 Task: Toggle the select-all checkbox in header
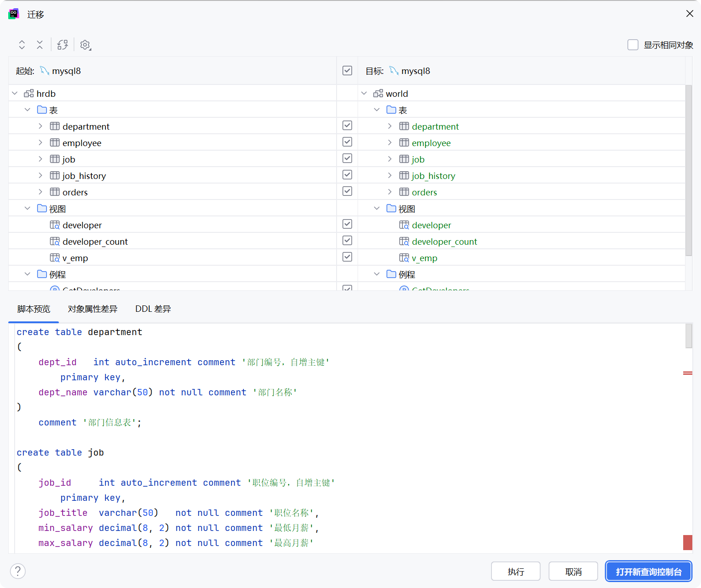point(347,70)
